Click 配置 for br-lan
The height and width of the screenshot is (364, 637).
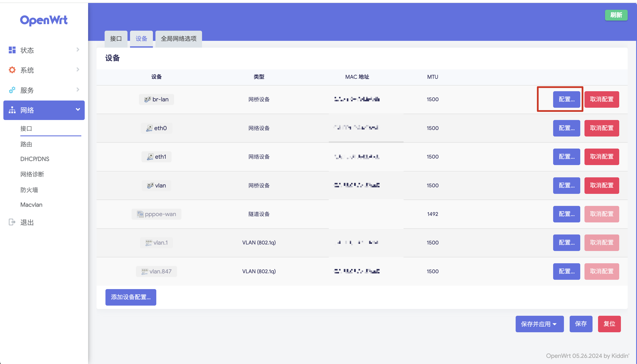coord(566,99)
